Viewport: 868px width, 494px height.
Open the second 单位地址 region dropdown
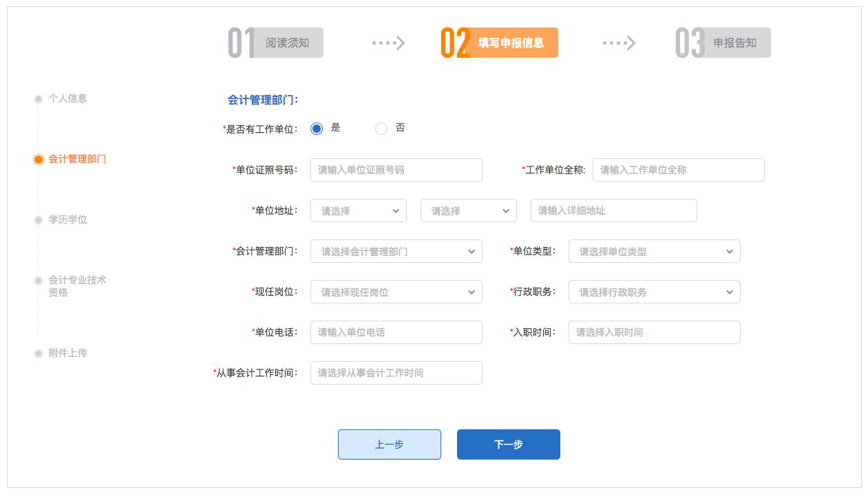(468, 211)
